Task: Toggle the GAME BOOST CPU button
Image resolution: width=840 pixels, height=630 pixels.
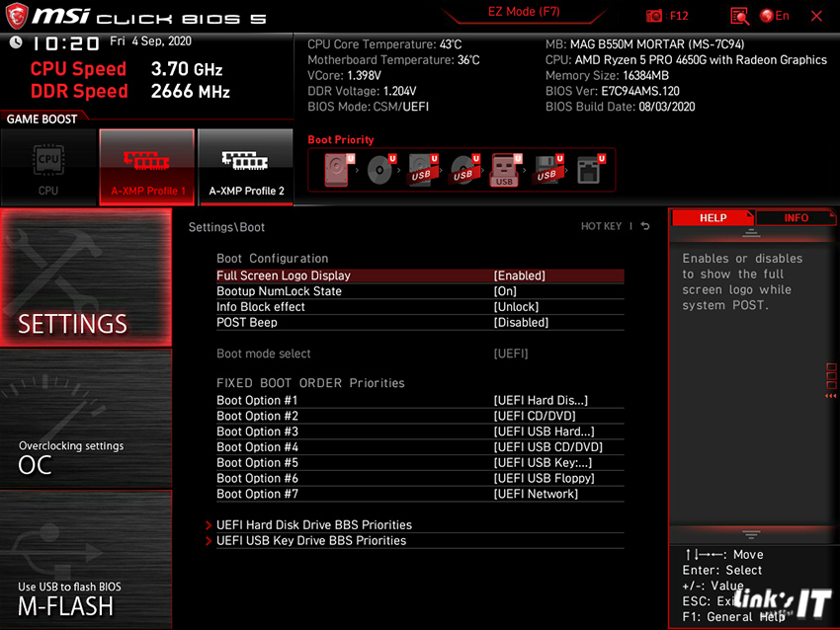Action: [48, 167]
